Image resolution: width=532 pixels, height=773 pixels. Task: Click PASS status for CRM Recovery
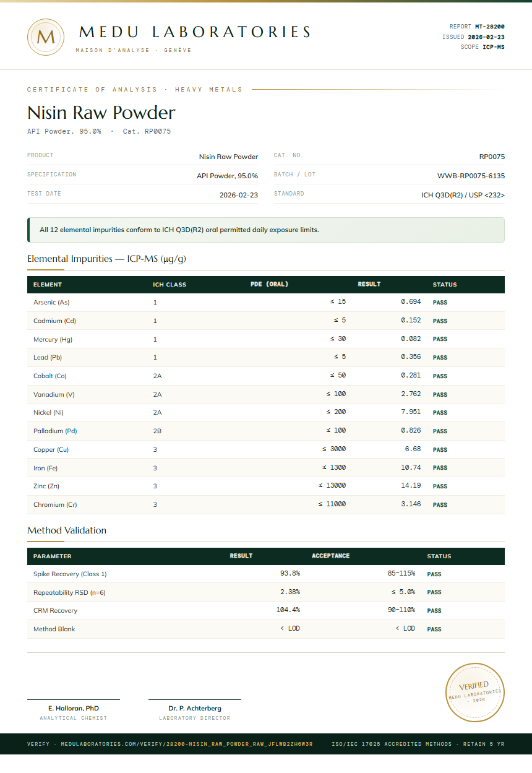(434, 611)
